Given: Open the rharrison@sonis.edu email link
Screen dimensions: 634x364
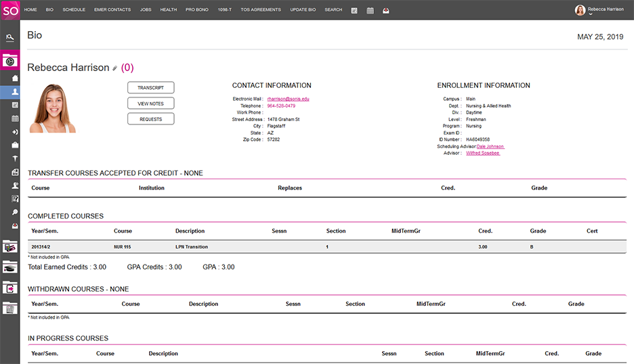Looking at the screenshot, I should (x=288, y=99).
